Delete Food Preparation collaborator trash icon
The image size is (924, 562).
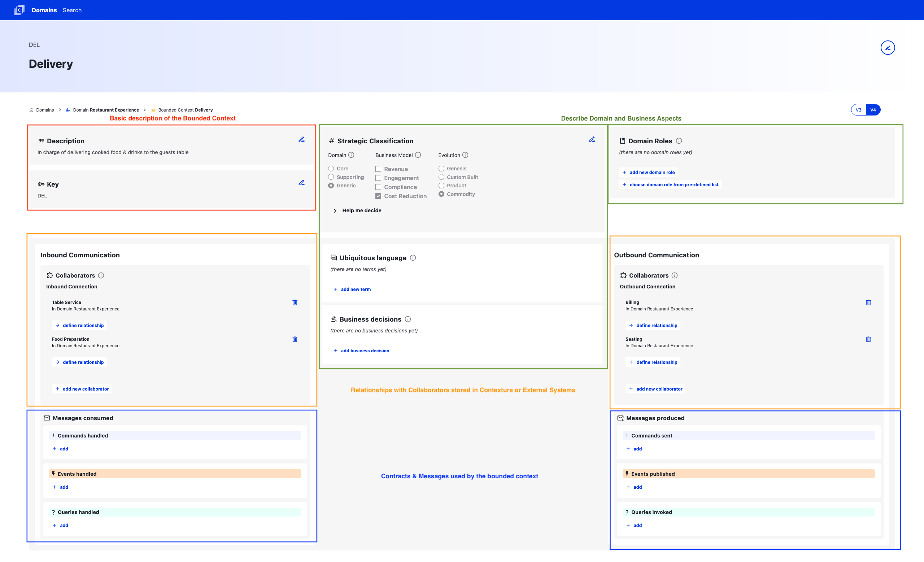coord(295,339)
